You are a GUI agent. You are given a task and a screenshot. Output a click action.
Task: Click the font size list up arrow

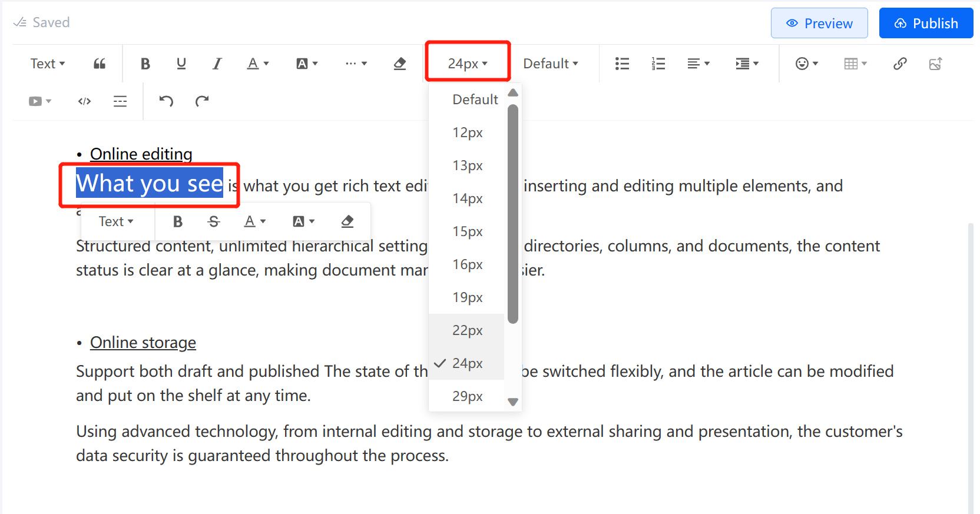[513, 92]
